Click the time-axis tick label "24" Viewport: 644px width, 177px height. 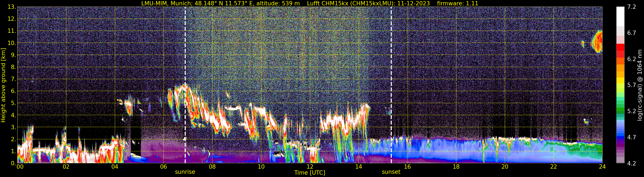(602, 167)
